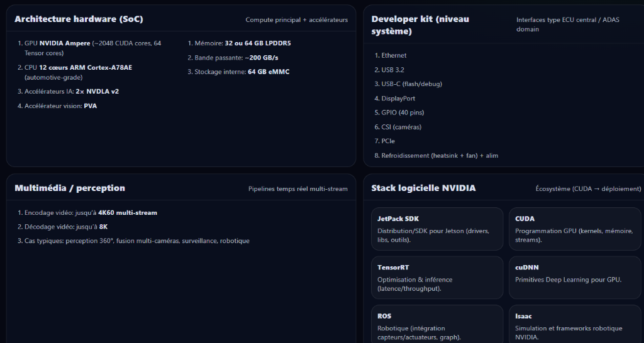The image size is (644, 343).
Task: Open the JetPack SDK card
Action: click(437, 229)
